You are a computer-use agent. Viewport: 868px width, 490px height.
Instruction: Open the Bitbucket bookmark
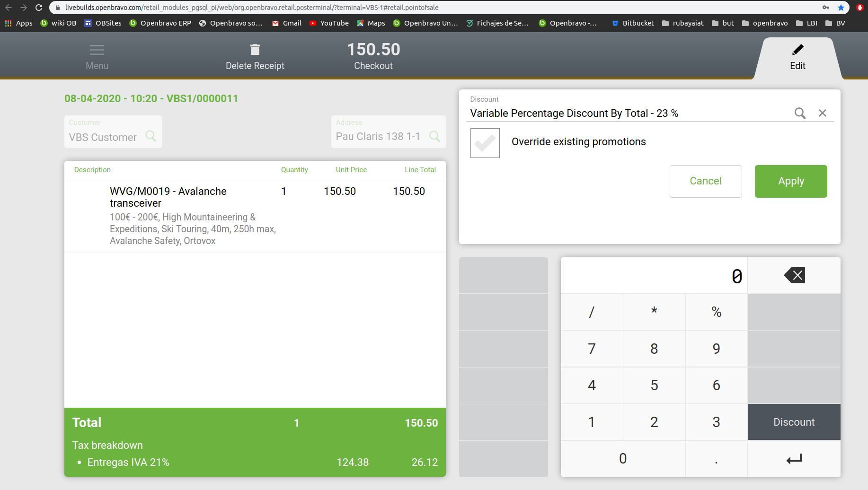pos(633,23)
